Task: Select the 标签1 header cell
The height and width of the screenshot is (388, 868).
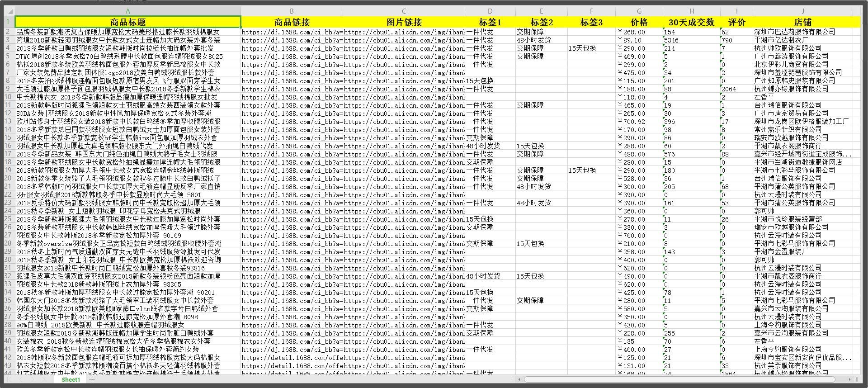Action: [490, 22]
